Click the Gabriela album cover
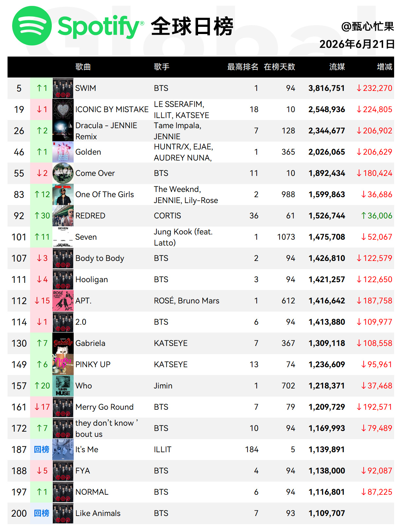401x532 pixels. pos(63,343)
